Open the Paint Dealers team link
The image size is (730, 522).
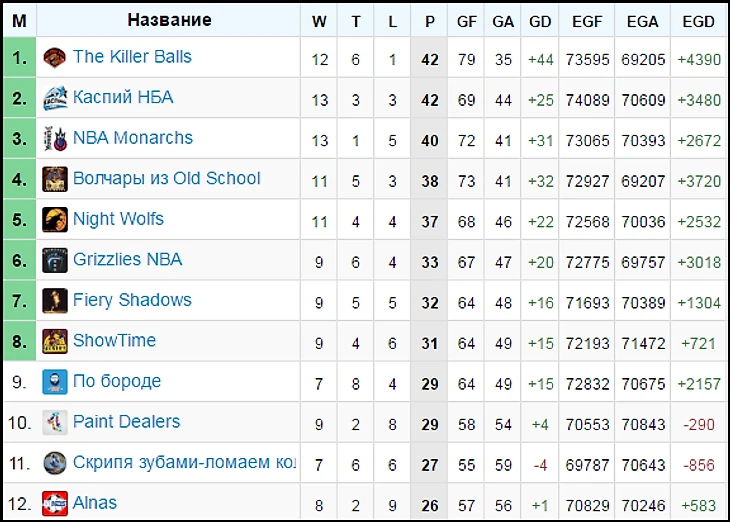click(127, 422)
